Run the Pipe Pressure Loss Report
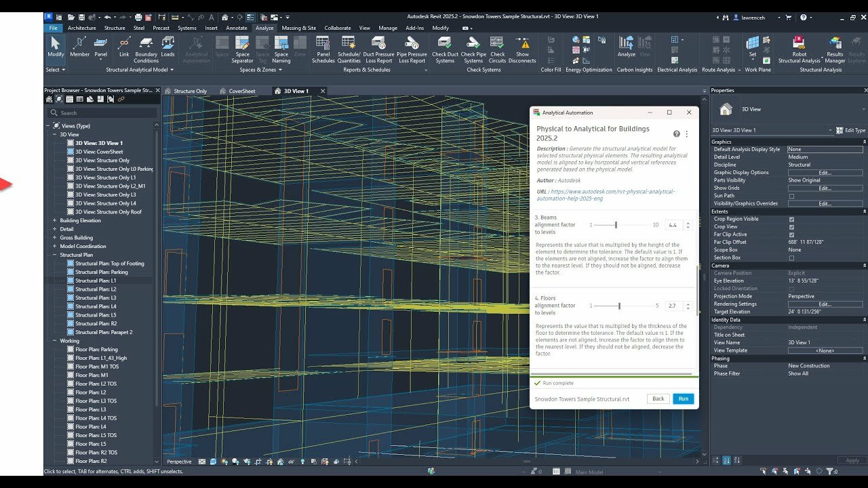Image resolution: width=868 pixels, height=488 pixels. tap(412, 50)
